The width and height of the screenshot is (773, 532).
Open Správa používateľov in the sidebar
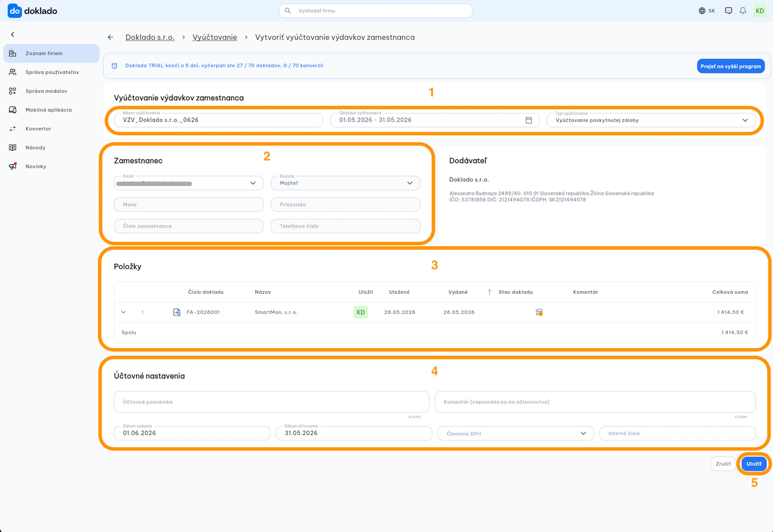click(51, 72)
